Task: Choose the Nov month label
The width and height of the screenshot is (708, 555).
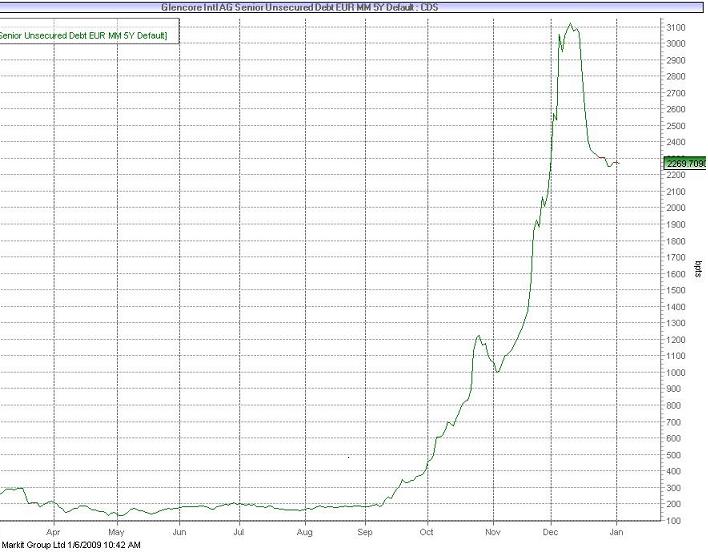Action: click(x=491, y=533)
